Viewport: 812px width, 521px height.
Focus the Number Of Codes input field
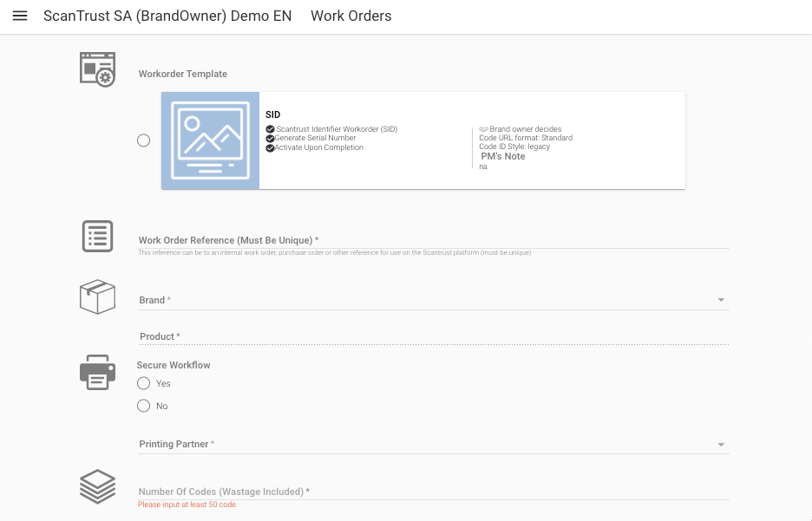click(434, 492)
